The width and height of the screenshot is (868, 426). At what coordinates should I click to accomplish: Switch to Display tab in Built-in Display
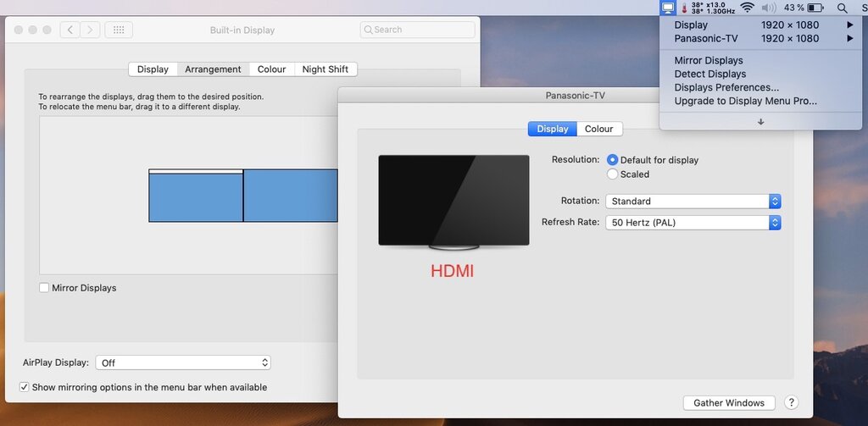[153, 69]
